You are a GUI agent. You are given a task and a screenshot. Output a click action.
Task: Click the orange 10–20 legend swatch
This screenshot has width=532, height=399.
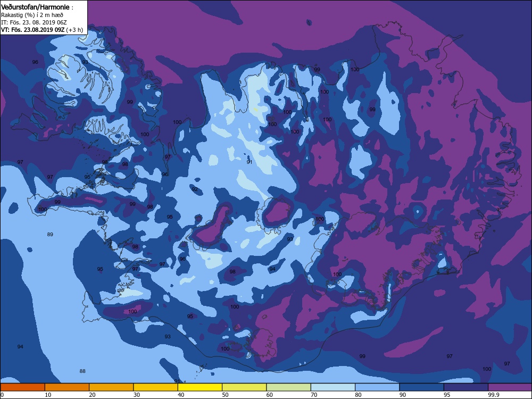tap(67, 387)
